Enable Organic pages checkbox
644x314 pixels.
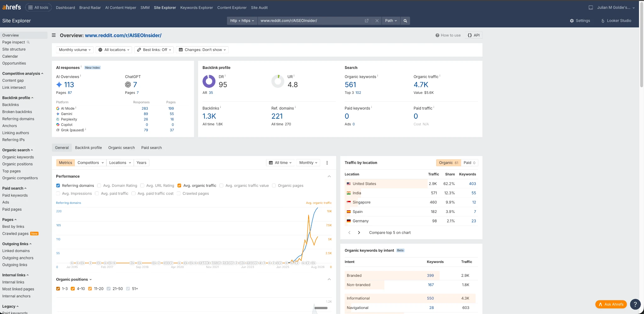[x=274, y=186]
